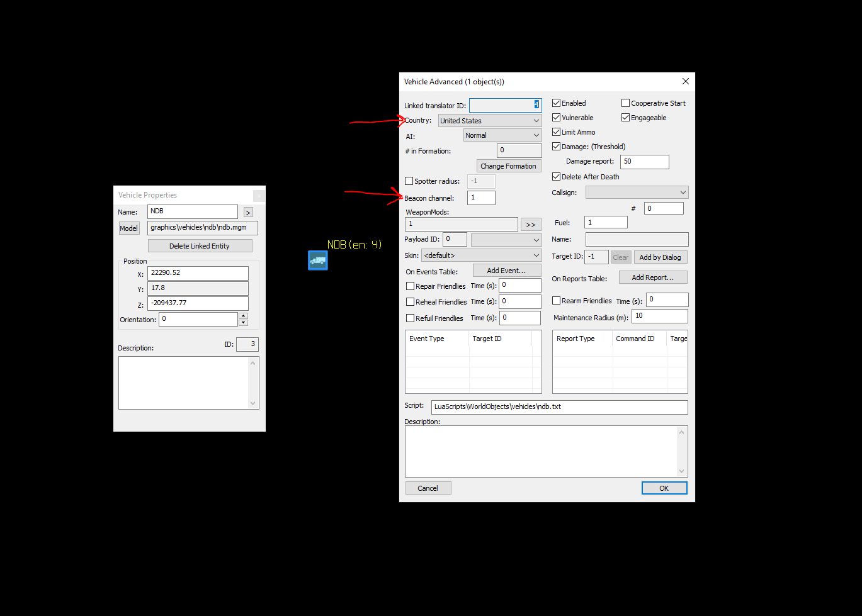This screenshot has height=616, width=862.
Task: Tick the Spotter radius checkbox
Action: click(409, 181)
